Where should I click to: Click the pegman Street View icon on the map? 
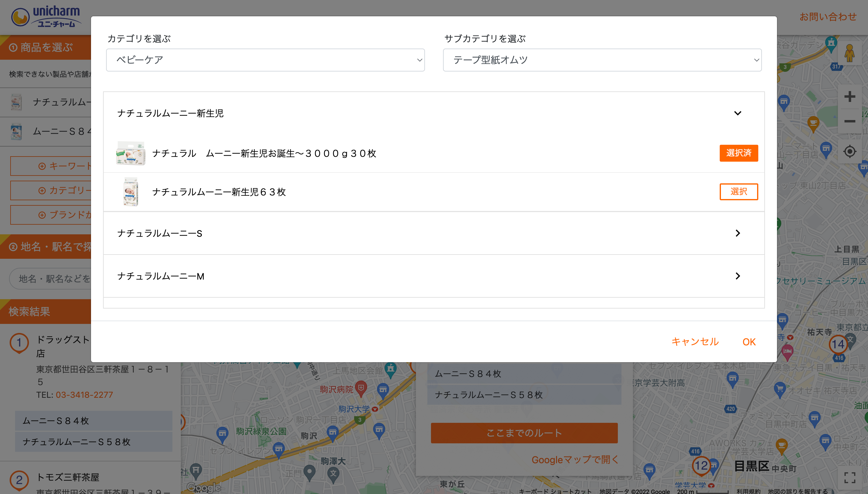(x=850, y=53)
